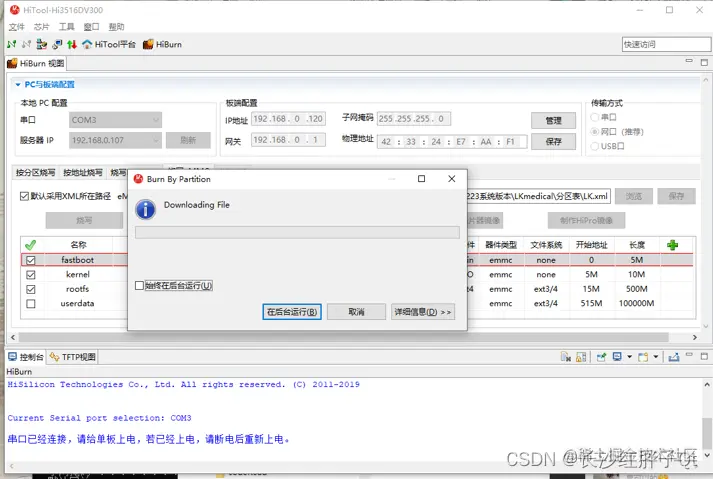713x479 pixels.
Task: Open the 帮助 menu
Action: click(x=116, y=27)
